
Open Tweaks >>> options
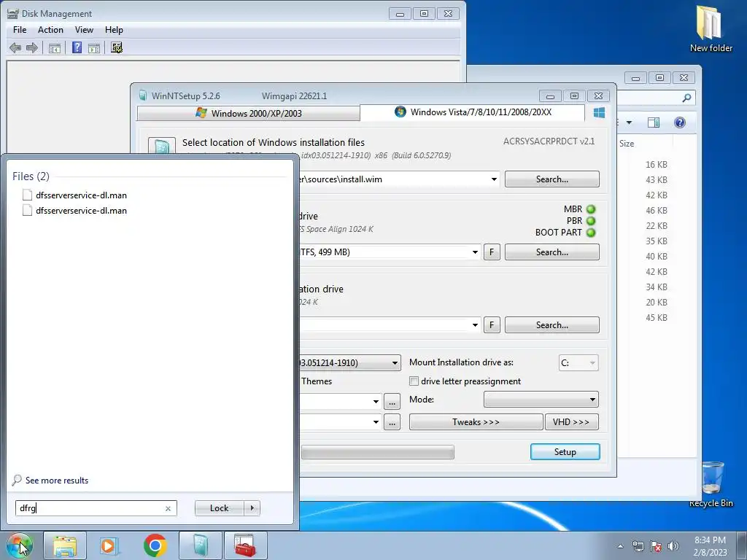tap(476, 422)
